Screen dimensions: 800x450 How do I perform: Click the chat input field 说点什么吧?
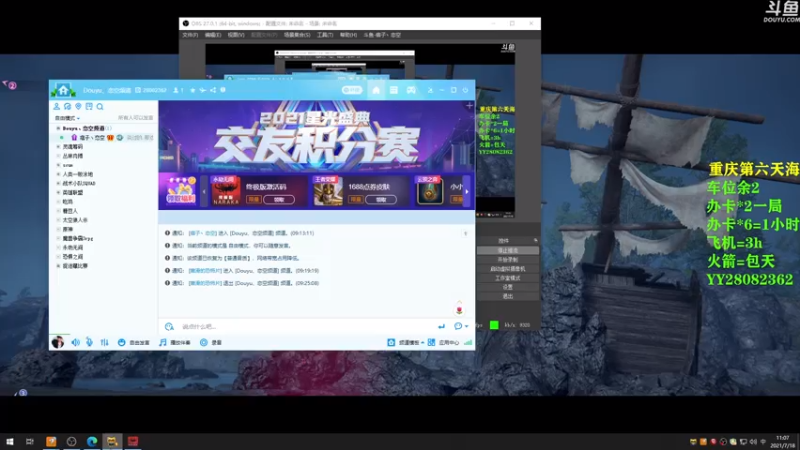coord(306,327)
